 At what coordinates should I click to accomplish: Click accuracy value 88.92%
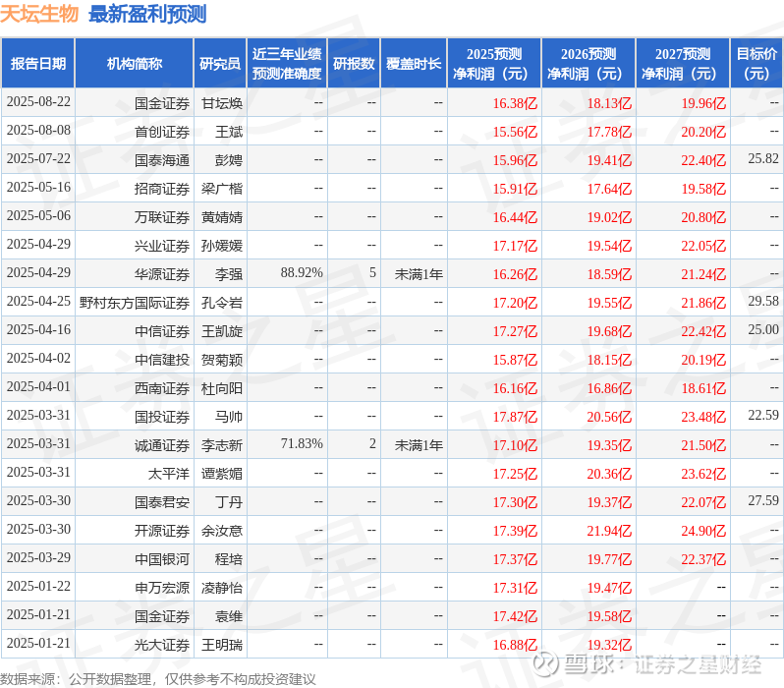(302, 272)
